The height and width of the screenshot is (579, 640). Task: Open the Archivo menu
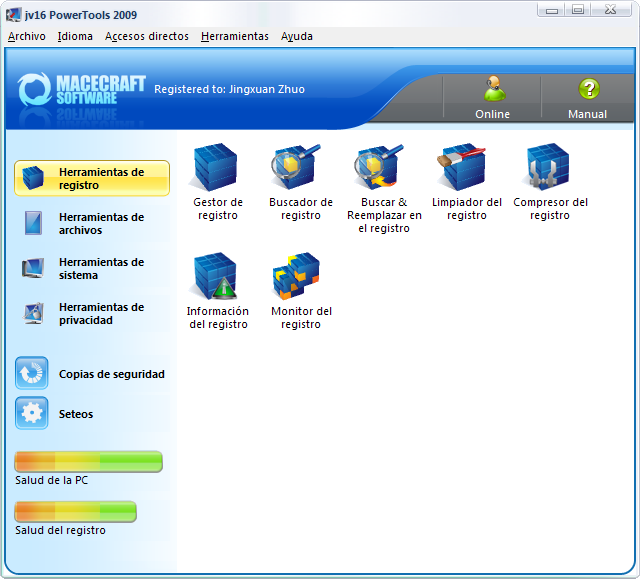coord(27,36)
